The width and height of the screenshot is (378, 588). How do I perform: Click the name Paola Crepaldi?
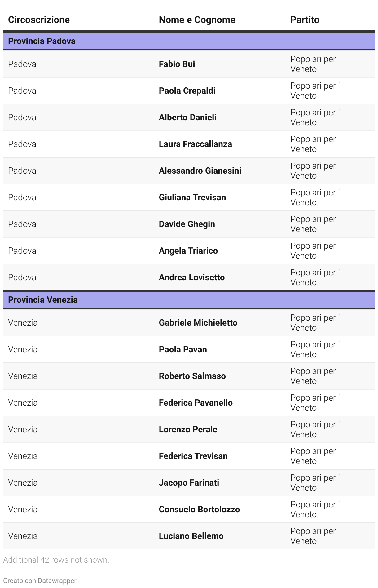(x=187, y=91)
